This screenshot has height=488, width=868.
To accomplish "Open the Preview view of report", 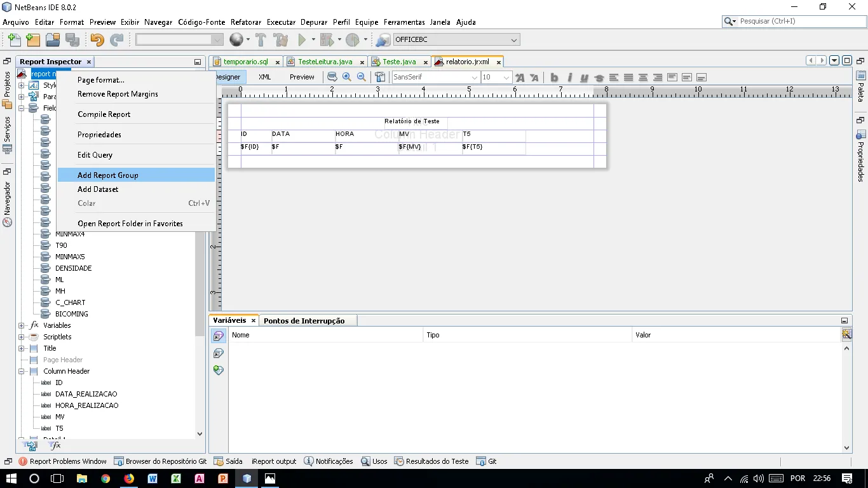I will pyautogui.click(x=302, y=77).
